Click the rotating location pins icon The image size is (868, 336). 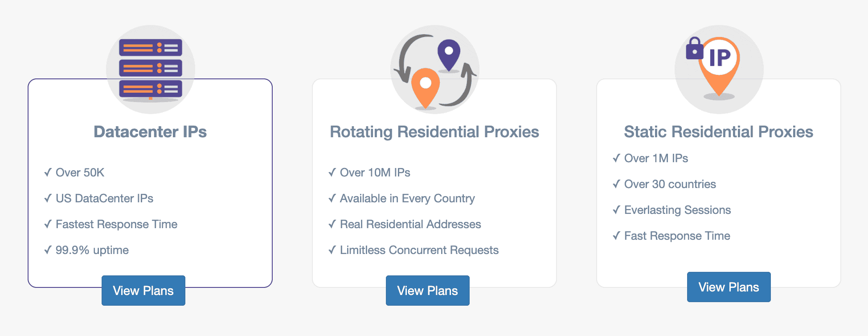(435, 70)
